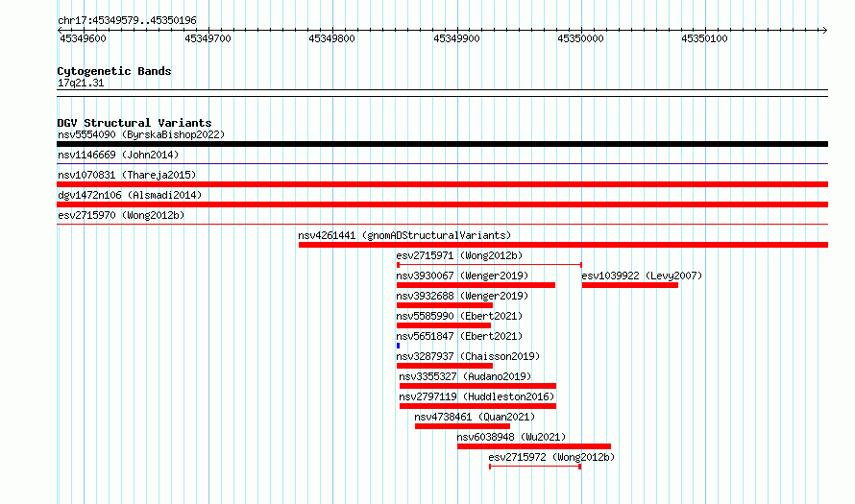Click the Cytogenetic Bands track title
855x504 pixels.
114,71
